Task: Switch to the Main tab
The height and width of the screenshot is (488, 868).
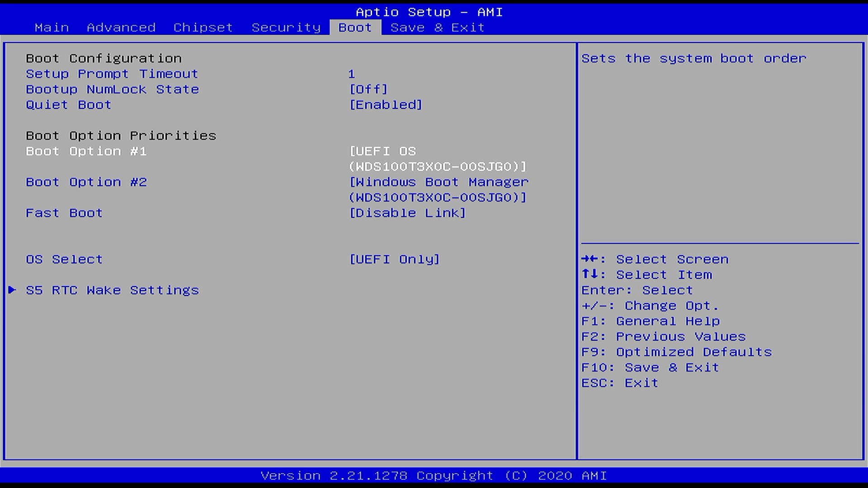Action: tap(52, 28)
